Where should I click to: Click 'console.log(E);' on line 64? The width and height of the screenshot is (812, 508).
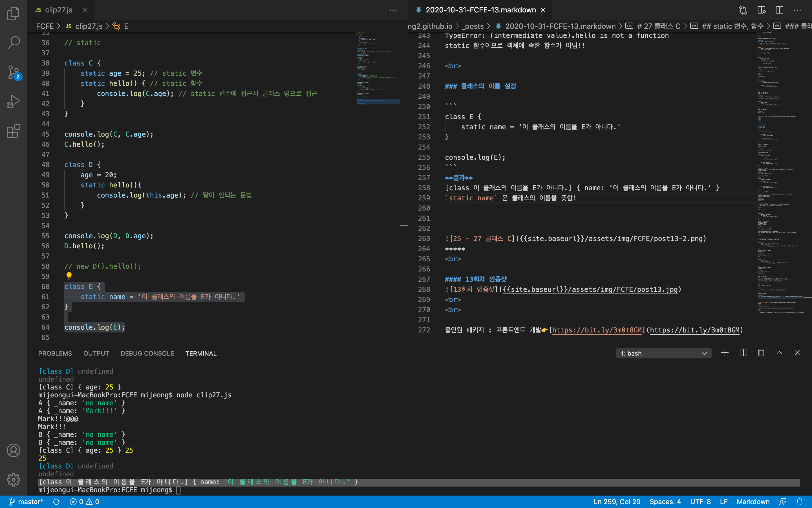[95, 327]
